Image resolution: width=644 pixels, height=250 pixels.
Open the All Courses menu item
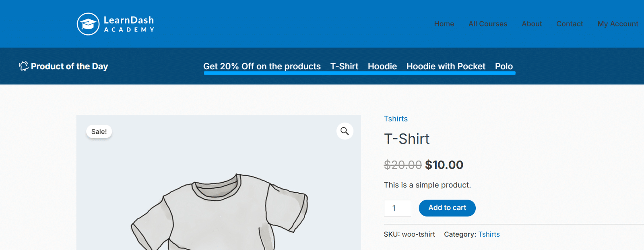click(x=488, y=24)
